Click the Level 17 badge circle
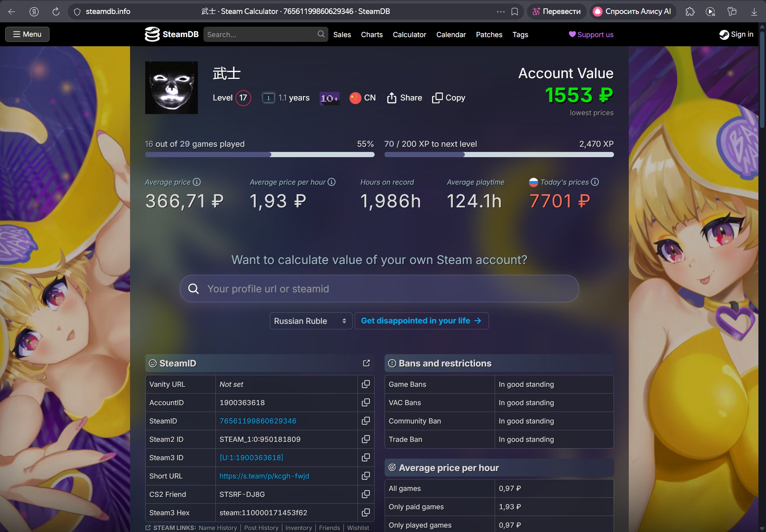This screenshot has height=532, width=766. point(243,98)
